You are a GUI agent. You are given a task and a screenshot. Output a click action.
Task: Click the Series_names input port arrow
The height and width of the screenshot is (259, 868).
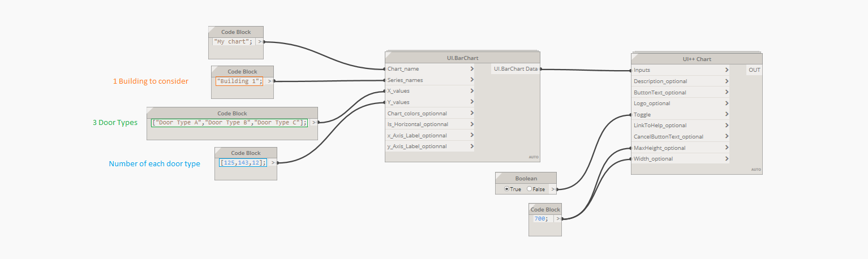click(x=472, y=80)
